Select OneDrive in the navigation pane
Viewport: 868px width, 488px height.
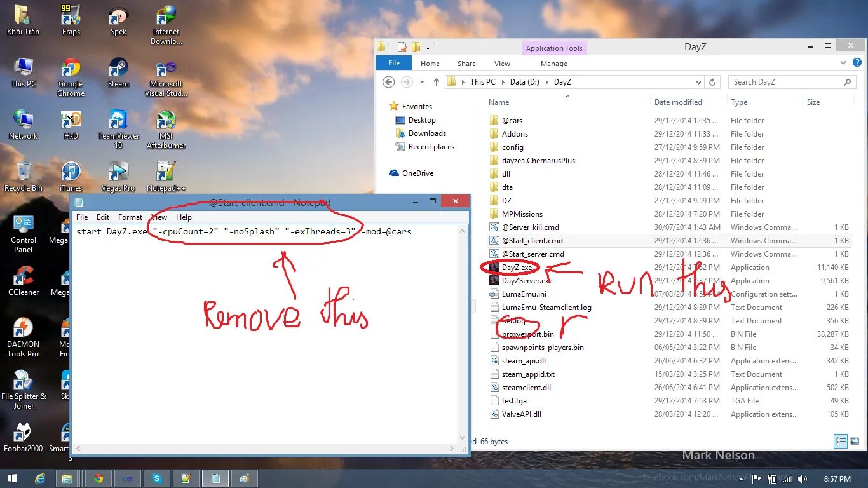[x=417, y=173]
